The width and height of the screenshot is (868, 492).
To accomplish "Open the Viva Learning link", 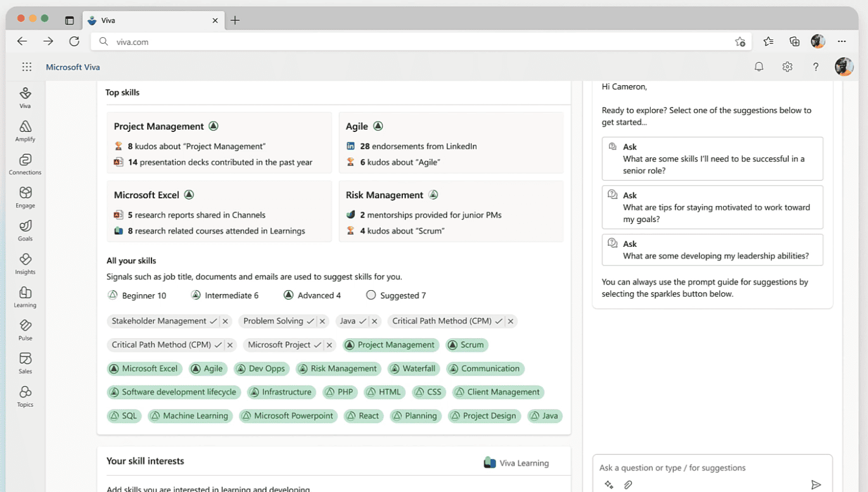I will tap(516, 463).
